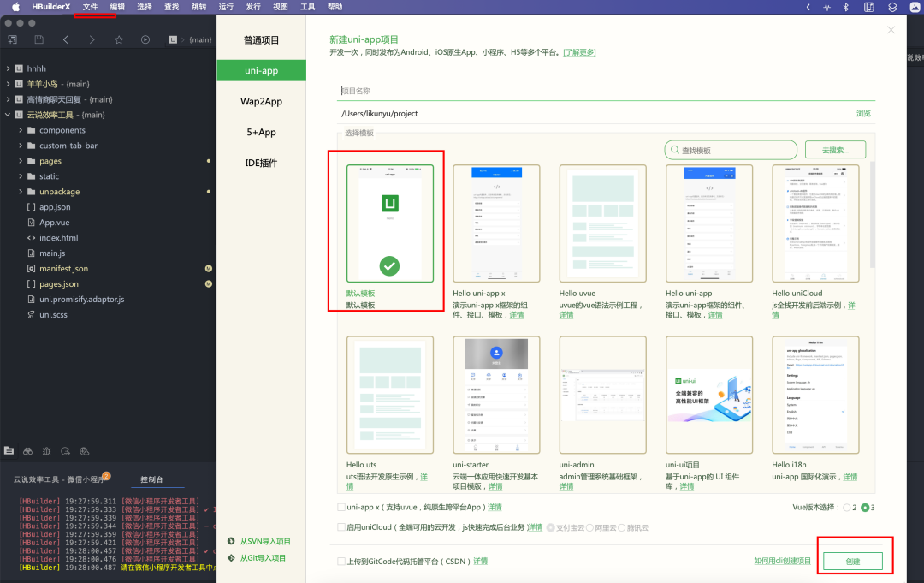This screenshot has width=924, height=583.
Task: Expand the 高情商聊天回复 project node
Action: (8, 99)
